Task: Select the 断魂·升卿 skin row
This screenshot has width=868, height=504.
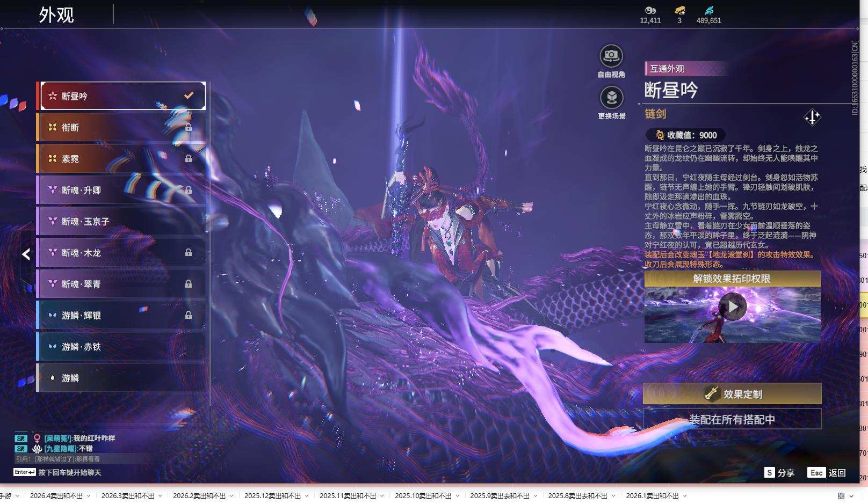Action: [121, 190]
